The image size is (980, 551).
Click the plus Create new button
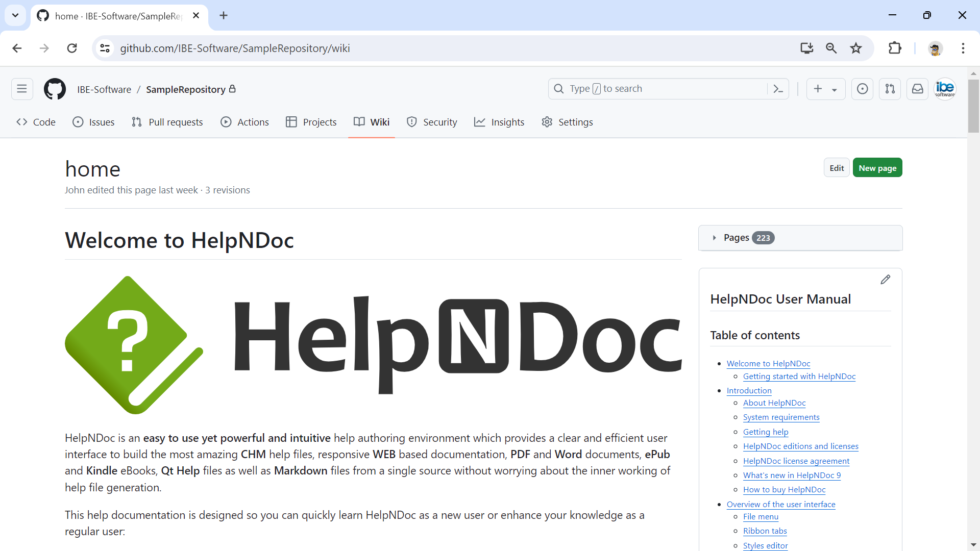(818, 89)
